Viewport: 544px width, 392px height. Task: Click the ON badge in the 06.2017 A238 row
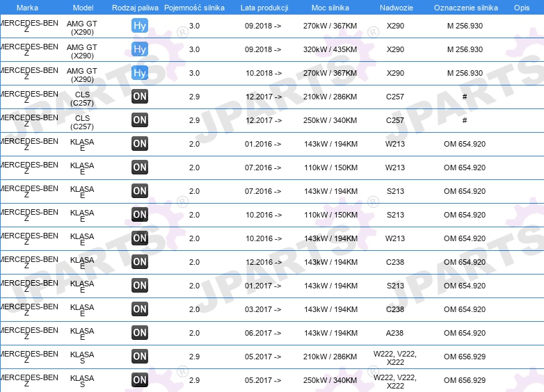click(140, 333)
